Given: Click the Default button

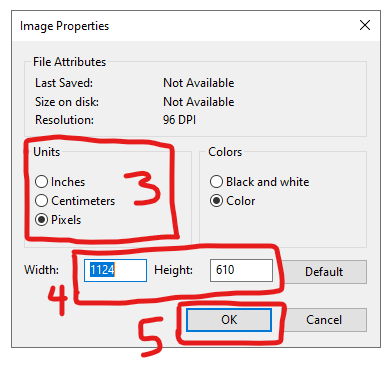Looking at the screenshot, I should (x=324, y=272).
